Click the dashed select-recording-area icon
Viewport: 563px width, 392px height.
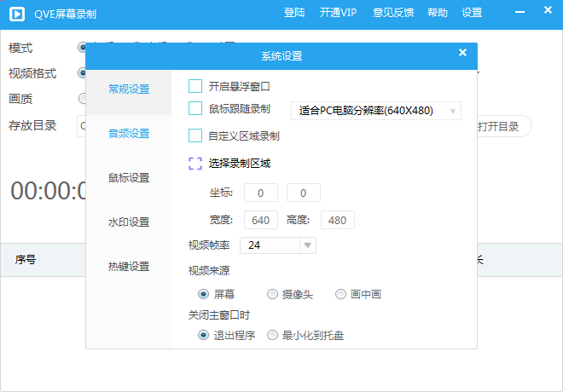coord(195,164)
